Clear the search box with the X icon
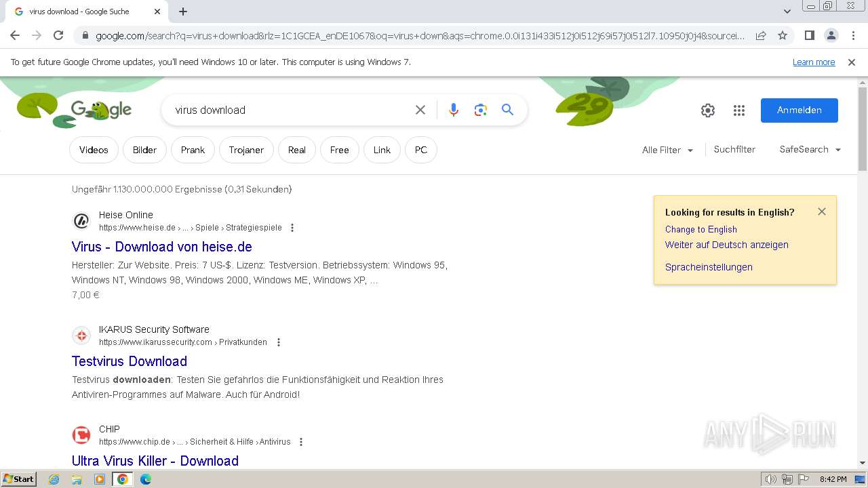 [420, 110]
